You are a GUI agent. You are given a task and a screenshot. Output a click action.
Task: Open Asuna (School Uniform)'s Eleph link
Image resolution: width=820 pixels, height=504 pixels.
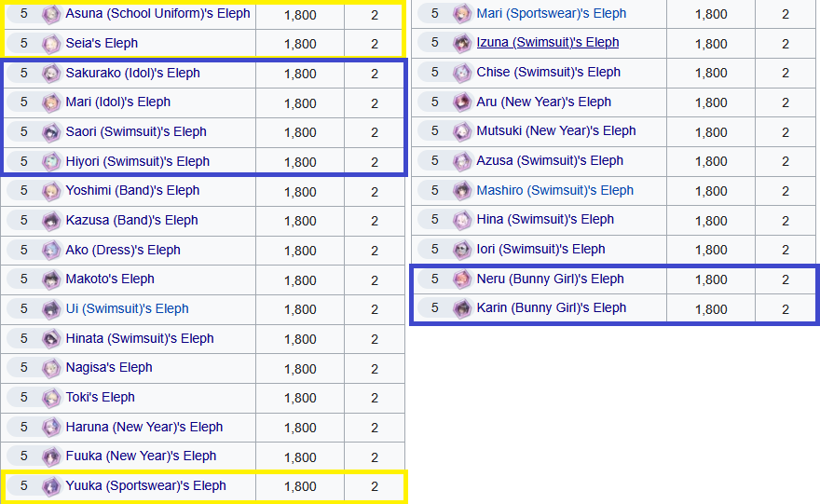click(x=157, y=14)
